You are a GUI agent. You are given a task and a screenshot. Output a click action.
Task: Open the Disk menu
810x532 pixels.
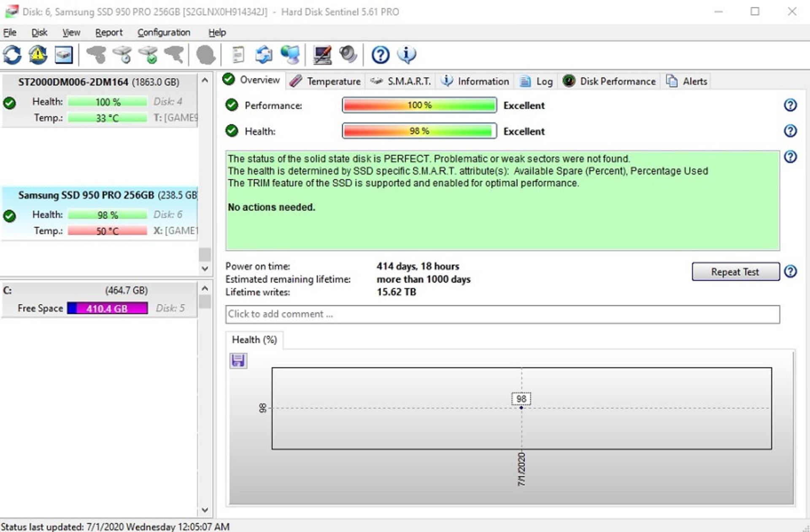coord(39,32)
